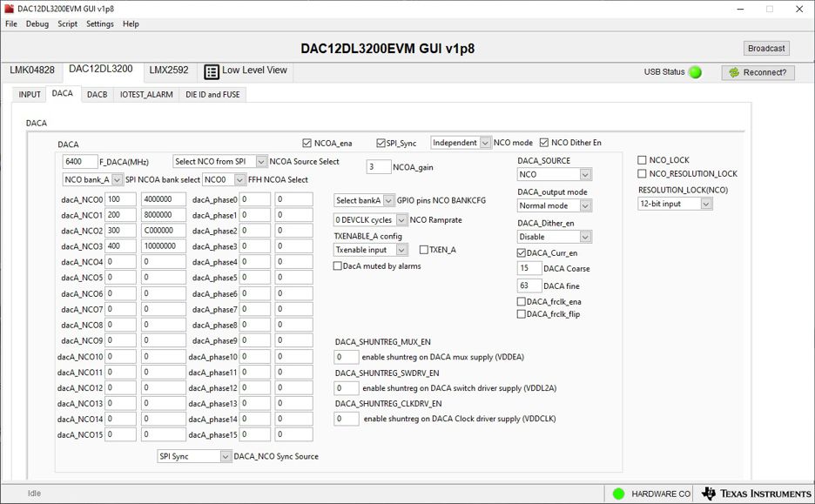Enable NCO Dither En
815x504 pixels.
click(x=545, y=143)
